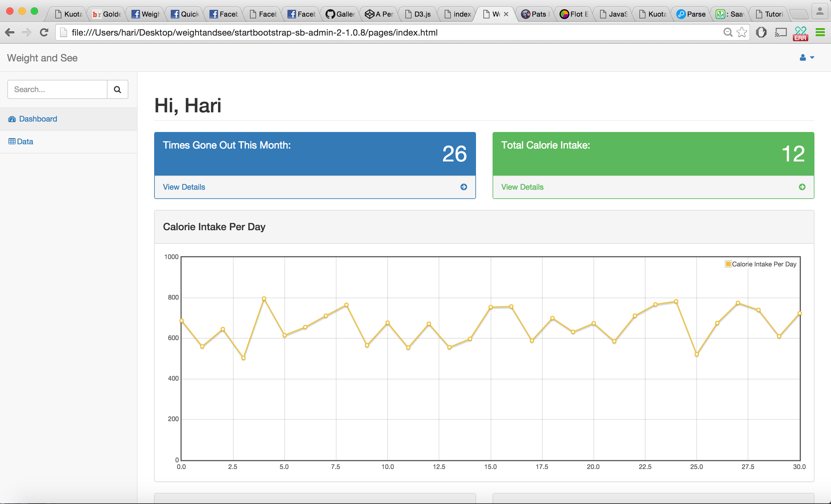Open the Dashboard sidebar link
831x504 pixels.
point(38,119)
